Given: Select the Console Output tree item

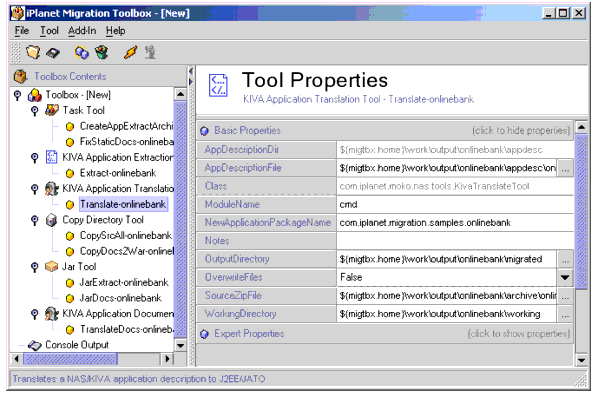Looking at the screenshot, I should pos(77,345).
